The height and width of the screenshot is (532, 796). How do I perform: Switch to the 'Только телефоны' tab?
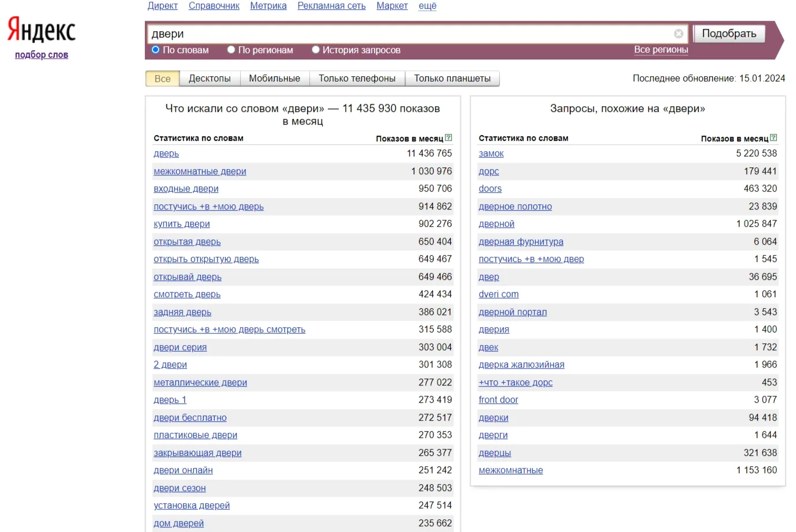(357, 78)
